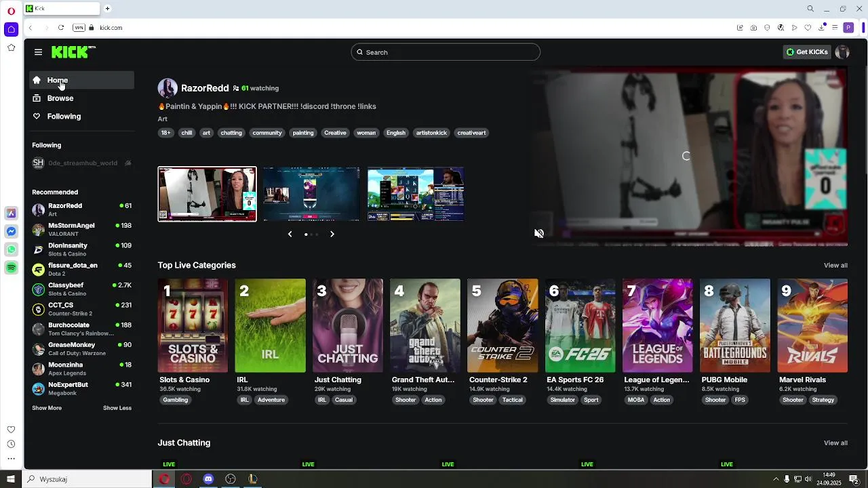
Task: Open the Opera sidebar heart pinboards icon
Action: [11, 430]
